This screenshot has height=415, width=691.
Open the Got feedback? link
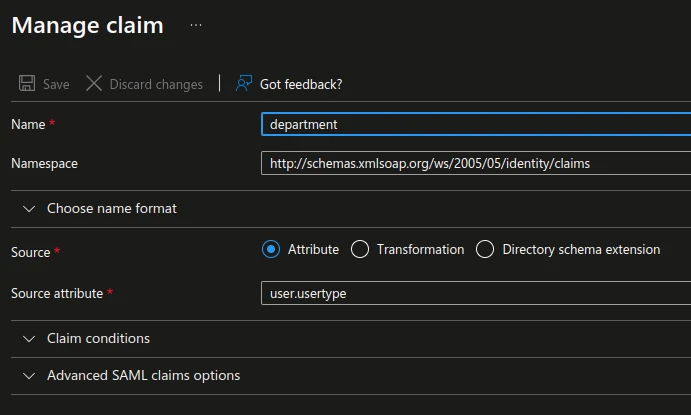[301, 84]
